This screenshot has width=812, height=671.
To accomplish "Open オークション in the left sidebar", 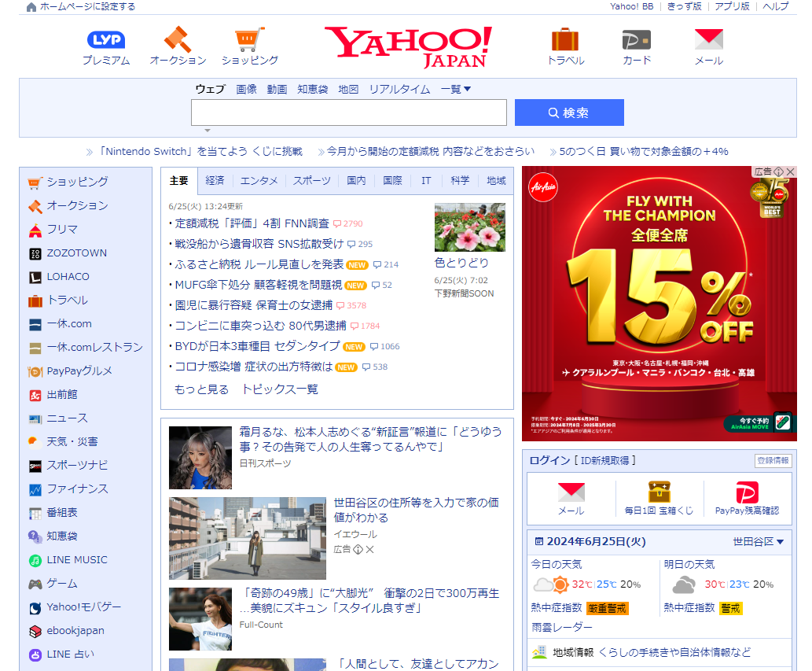I will click(77, 205).
